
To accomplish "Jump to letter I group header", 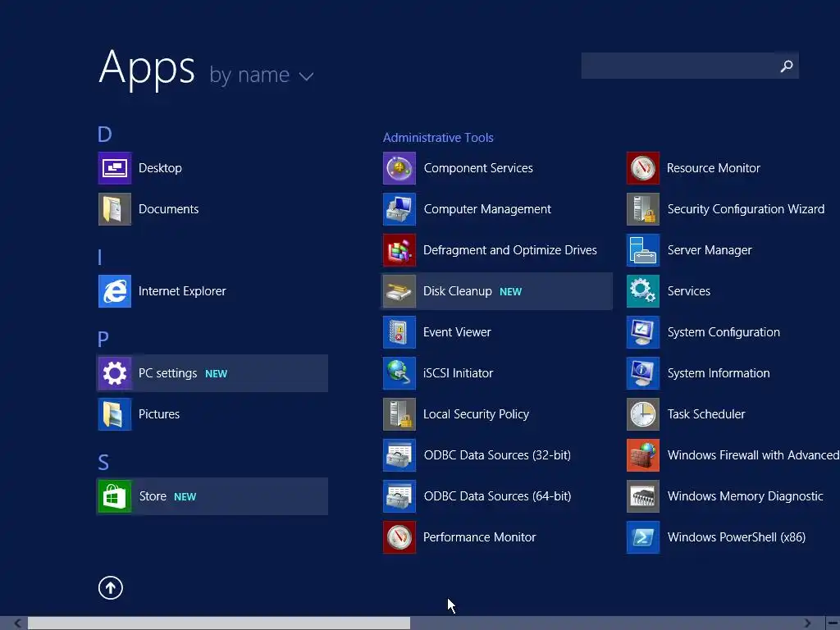I will [x=99, y=257].
